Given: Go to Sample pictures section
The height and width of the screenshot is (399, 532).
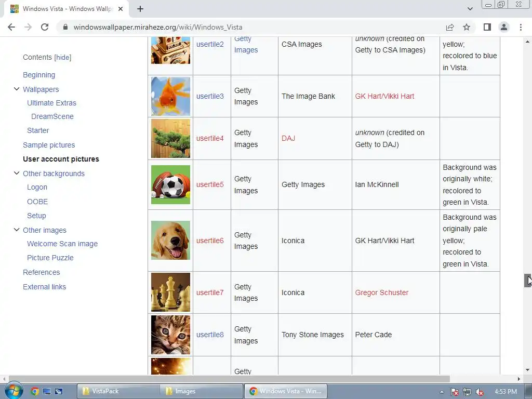Looking at the screenshot, I should click(x=49, y=145).
